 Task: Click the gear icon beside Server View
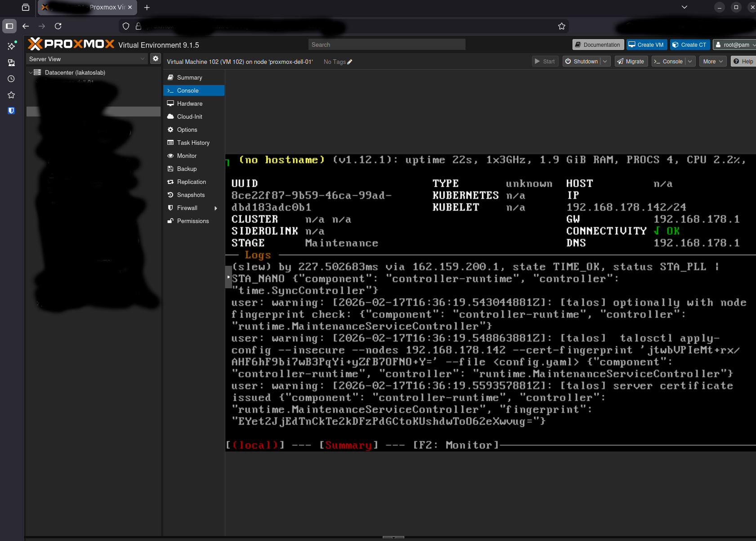(156, 59)
